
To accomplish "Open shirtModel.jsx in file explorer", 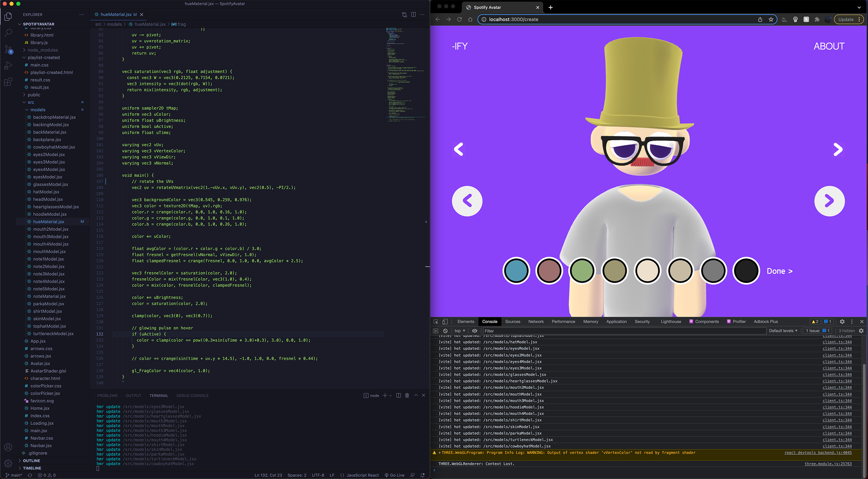I will click(47, 311).
